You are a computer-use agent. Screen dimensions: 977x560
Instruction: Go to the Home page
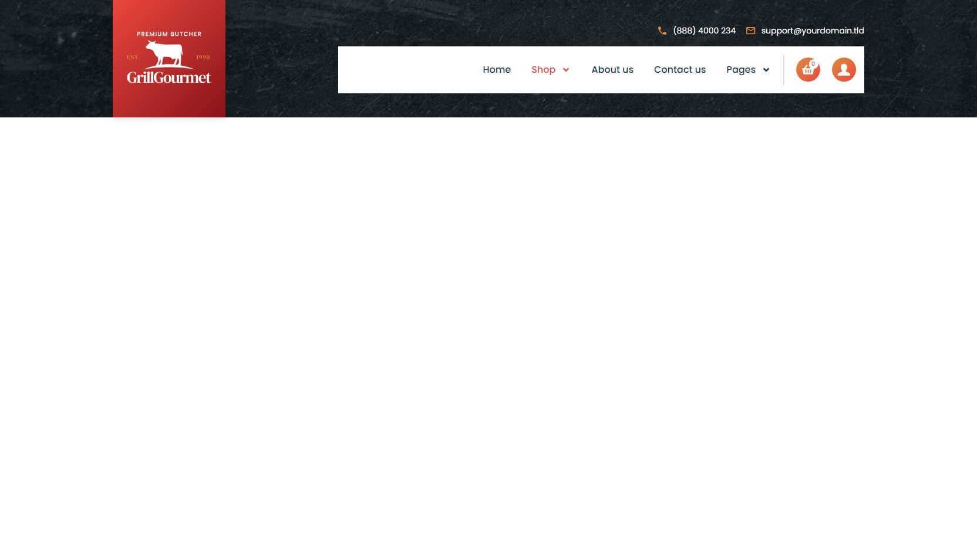coord(497,69)
